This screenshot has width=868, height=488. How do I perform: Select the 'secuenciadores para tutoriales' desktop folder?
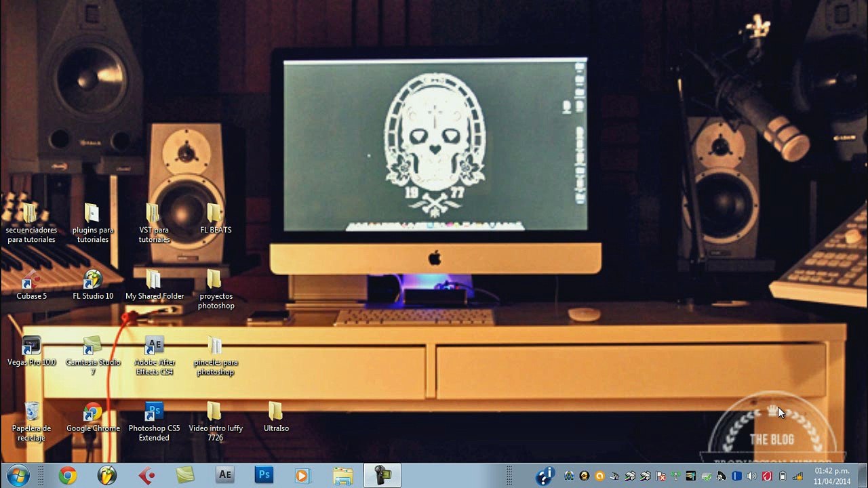[31, 224]
